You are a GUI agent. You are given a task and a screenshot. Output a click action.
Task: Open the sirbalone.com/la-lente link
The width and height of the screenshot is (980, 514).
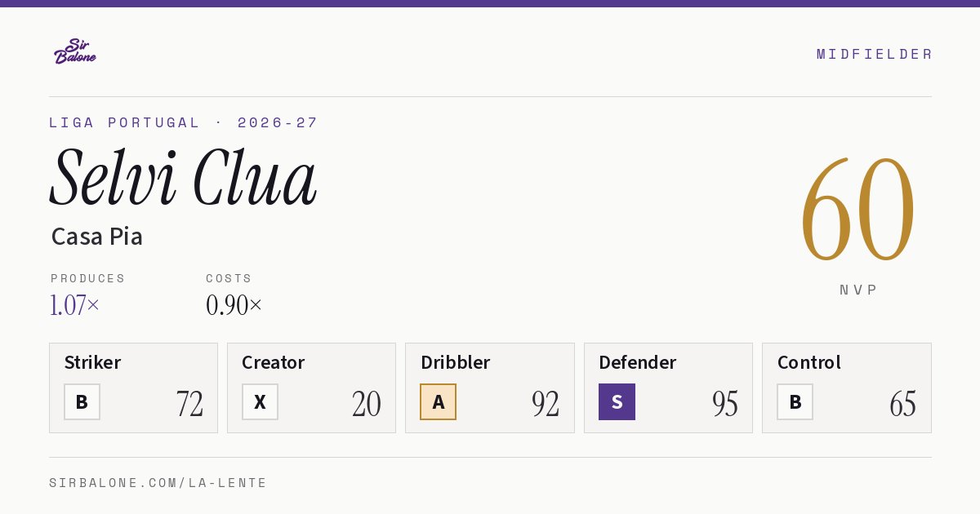point(158,483)
